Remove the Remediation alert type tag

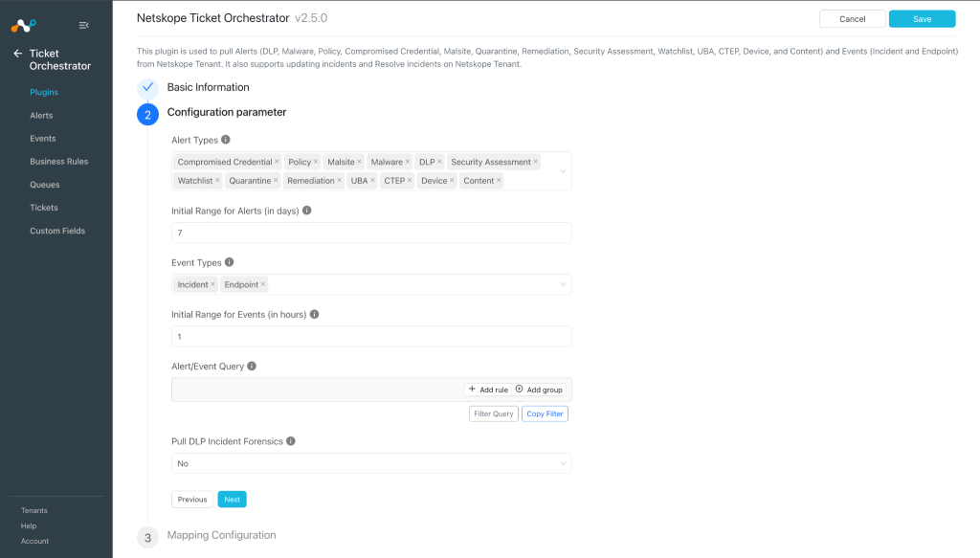click(340, 181)
